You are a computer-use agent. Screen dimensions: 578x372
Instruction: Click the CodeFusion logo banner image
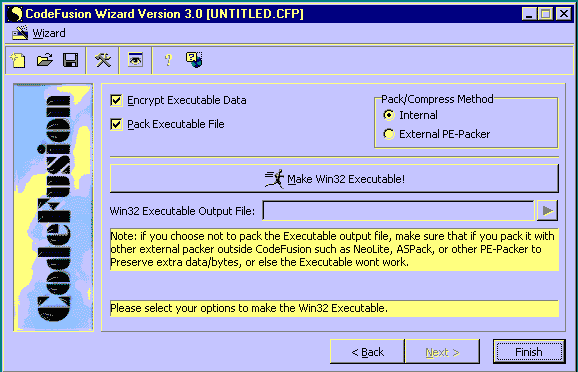pyautogui.click(x=53, y=208)
